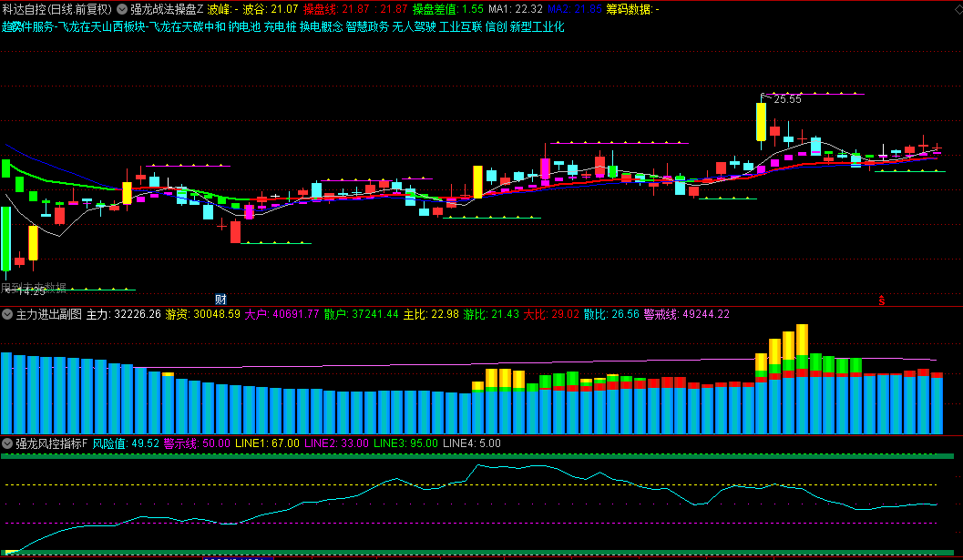Click the 风险值: 49.52 value

126,443
